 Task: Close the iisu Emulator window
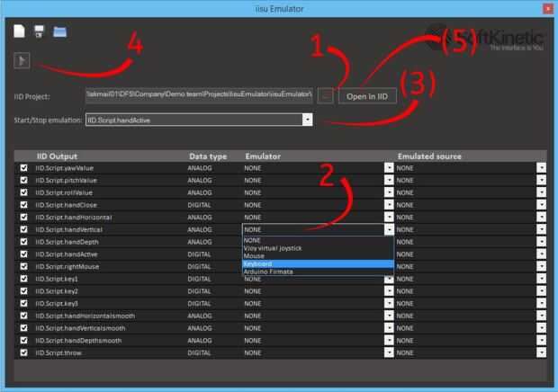(x=548, y=8)
